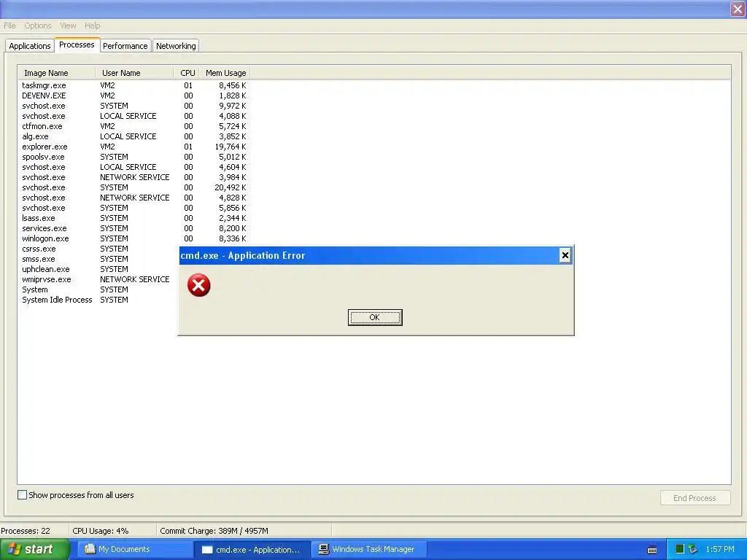Screen dimensions: 747x560
Task: Select the spoolsv.exe process
Action: [134, 157]
